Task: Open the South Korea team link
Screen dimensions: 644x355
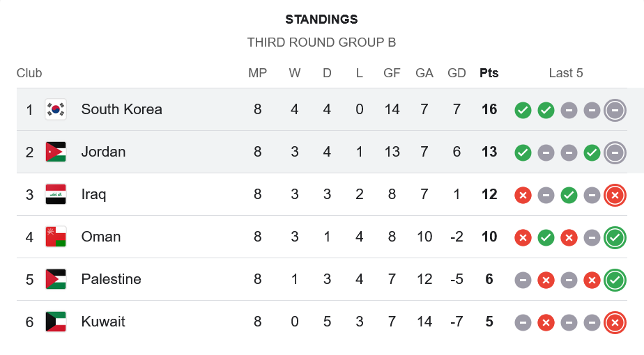Action: click(121, 109)
